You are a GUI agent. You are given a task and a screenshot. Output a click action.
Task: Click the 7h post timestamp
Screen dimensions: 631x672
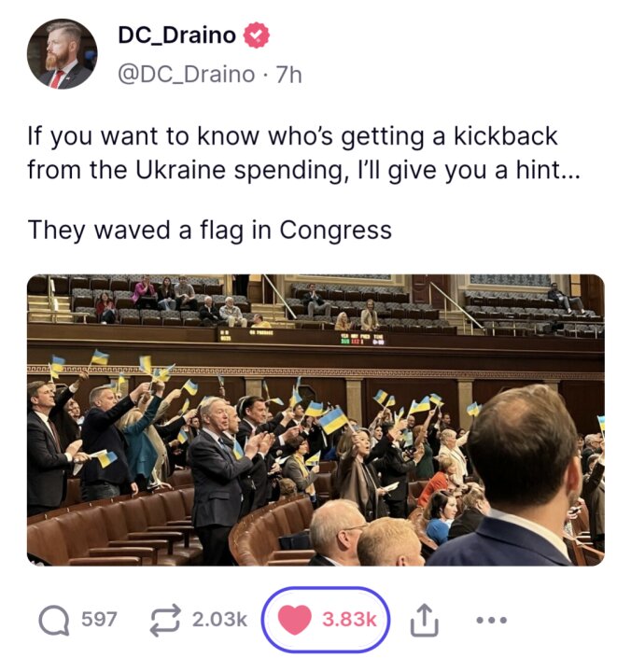pos(289,75)
